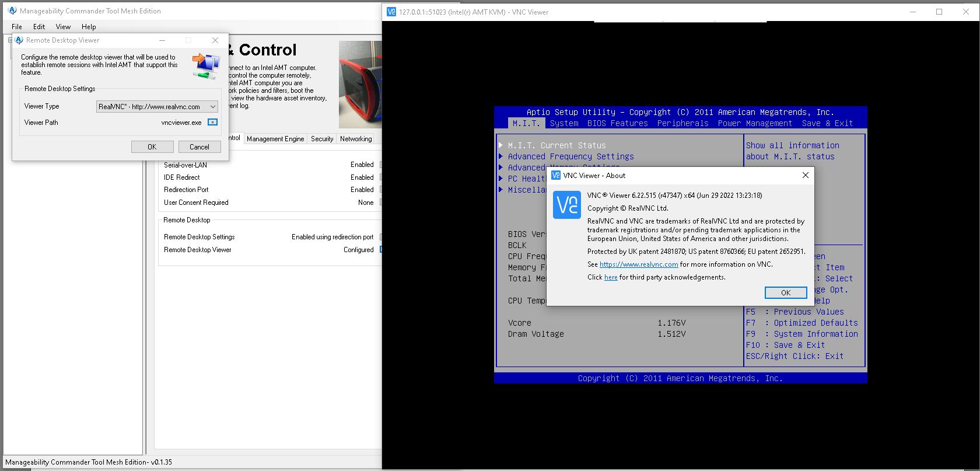This screenshot has height=471, width=980.
Task: Expand Advanced Frequency Settings arrow
Action: [x=501, y=156]
